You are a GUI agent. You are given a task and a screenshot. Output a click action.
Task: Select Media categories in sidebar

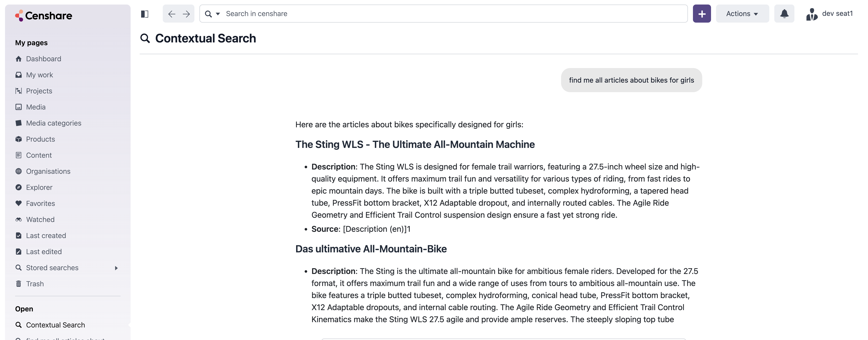coord(53,123)
